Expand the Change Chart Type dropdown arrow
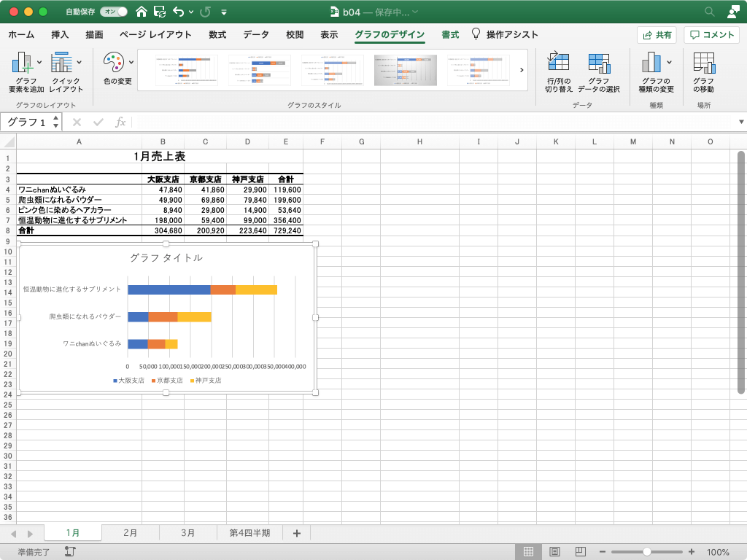This screenshot has width=747, height=560. point(670,62)
